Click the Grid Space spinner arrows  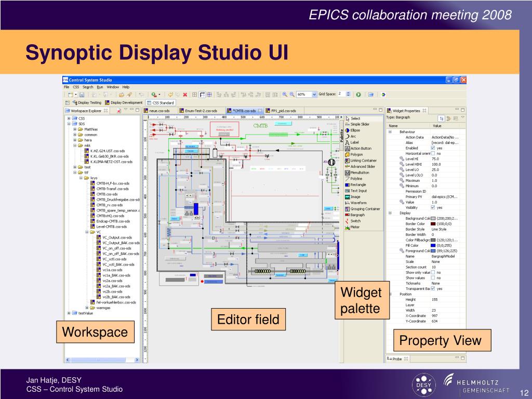348,94
